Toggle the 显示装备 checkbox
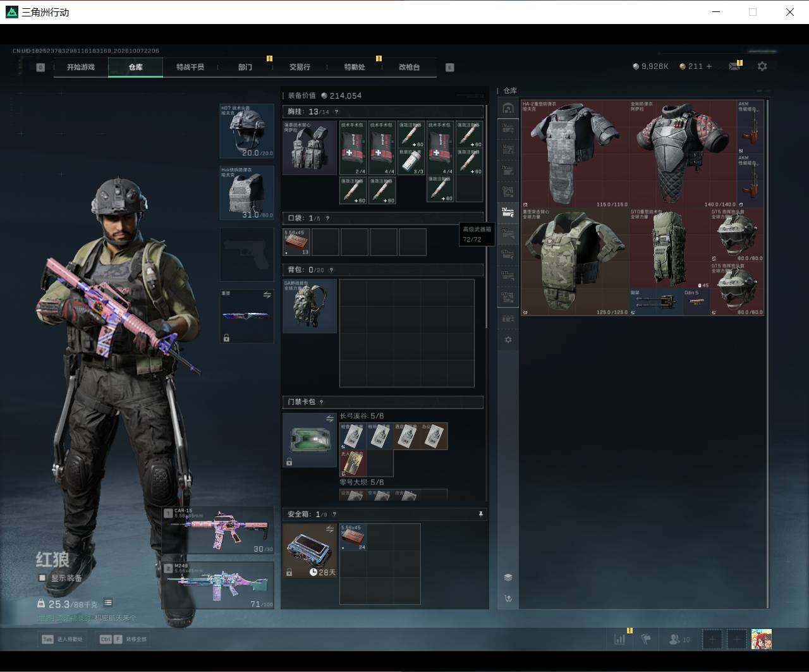The image size is (809, 672). coord(42,578)
